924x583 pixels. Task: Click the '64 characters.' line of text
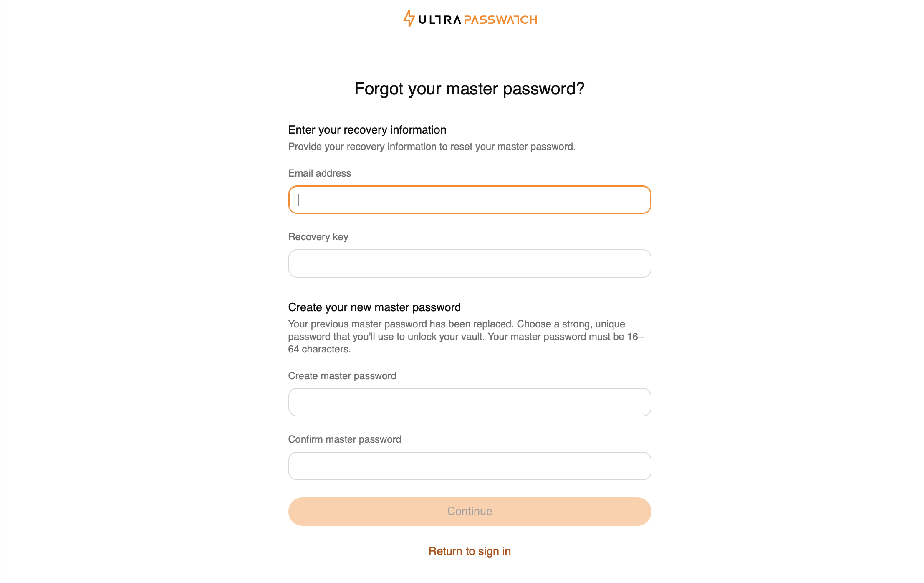[x=319, y=349]
